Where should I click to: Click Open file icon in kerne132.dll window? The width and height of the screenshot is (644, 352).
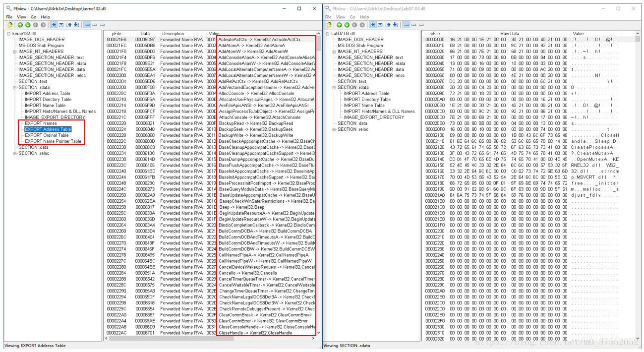[10, 25]
